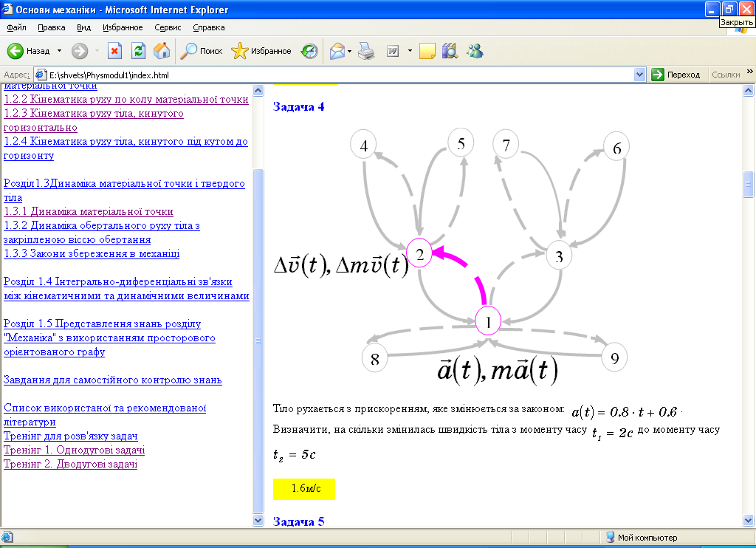Launch the Messenger people icon

point(475,51)
